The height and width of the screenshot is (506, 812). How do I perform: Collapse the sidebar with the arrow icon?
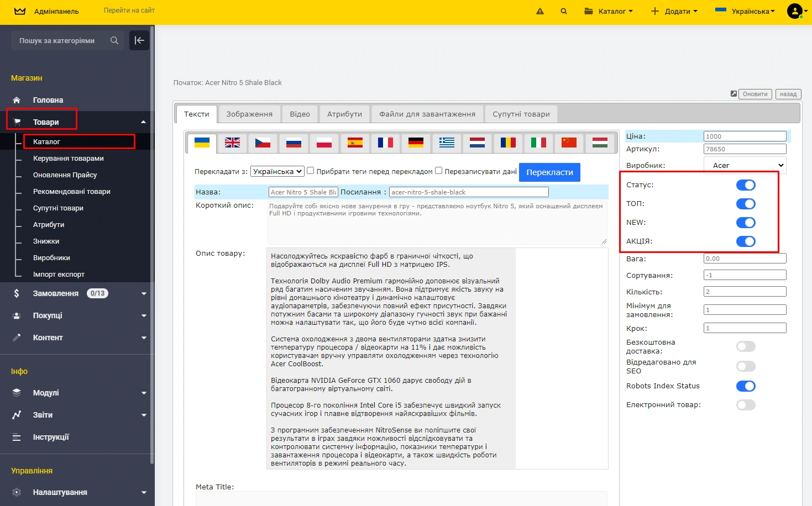(x=139, y=40)
